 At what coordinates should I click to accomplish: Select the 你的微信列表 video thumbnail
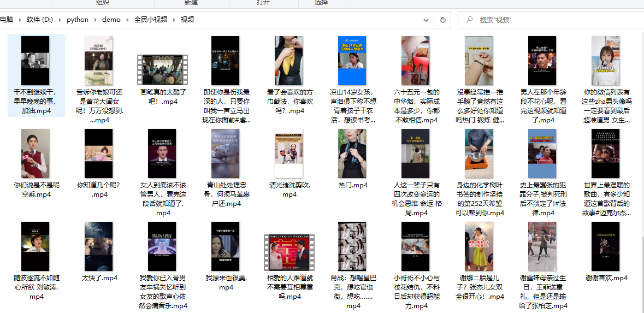[605, 61]
